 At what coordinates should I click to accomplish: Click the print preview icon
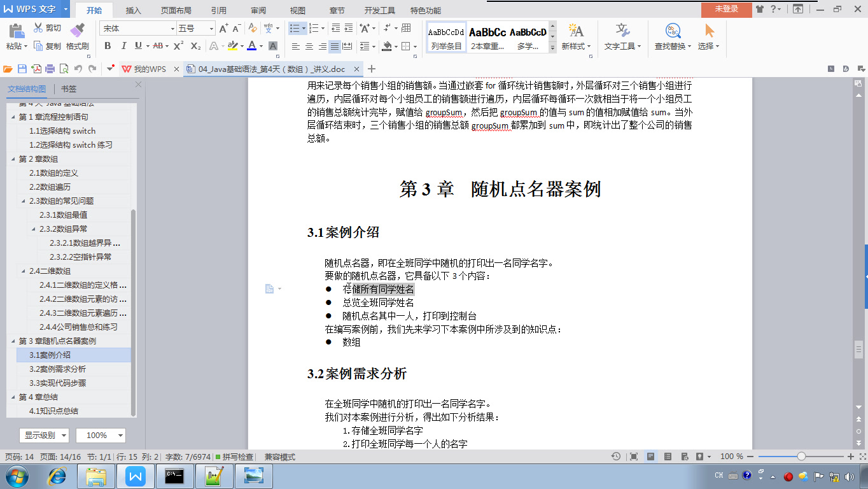point(64,69)
